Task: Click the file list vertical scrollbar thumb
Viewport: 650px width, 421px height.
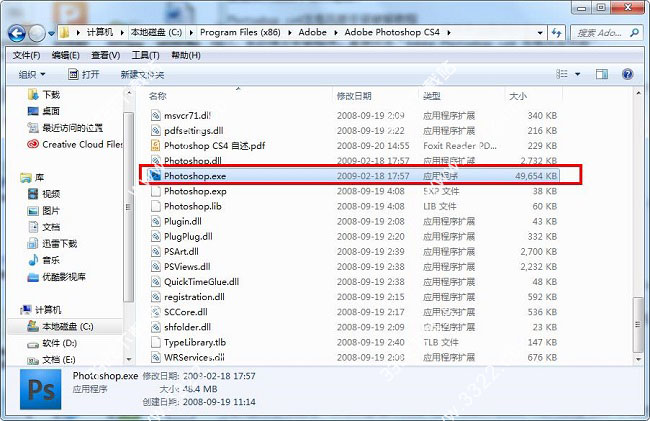Action: pyautogui.click(x=638, y=324)
